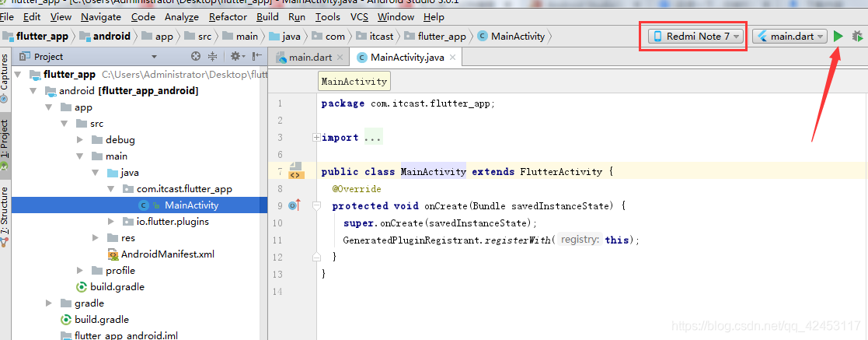Unfold the collapsed import statement
Image resolution: width=868 pixels, height=340 pixels.
(x=316, y=138)
